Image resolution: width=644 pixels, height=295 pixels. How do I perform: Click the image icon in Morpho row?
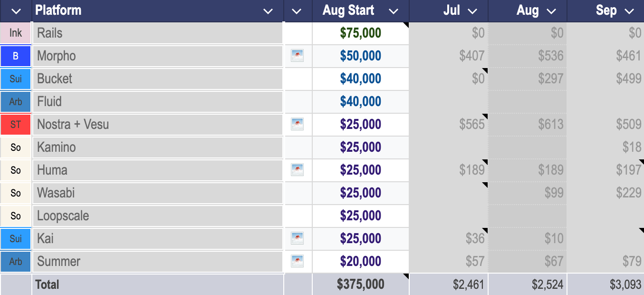click(298, 56)
